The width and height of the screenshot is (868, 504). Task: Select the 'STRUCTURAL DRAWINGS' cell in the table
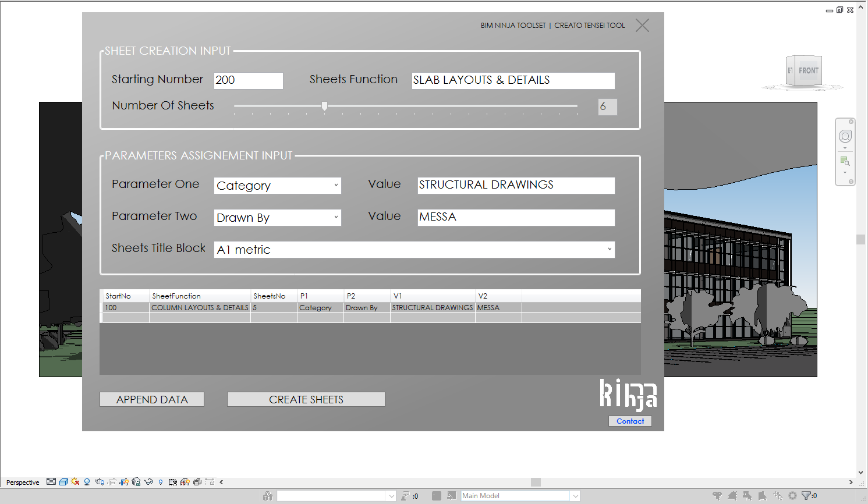point(433,308)
